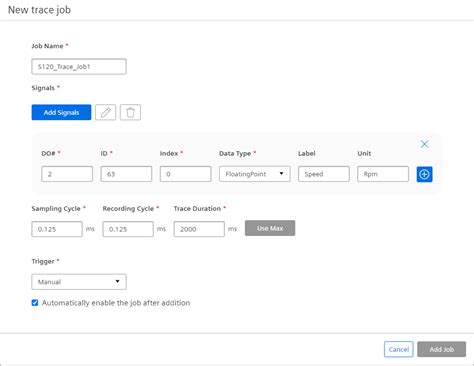Click the DO# input field

(x=67, y=174)
